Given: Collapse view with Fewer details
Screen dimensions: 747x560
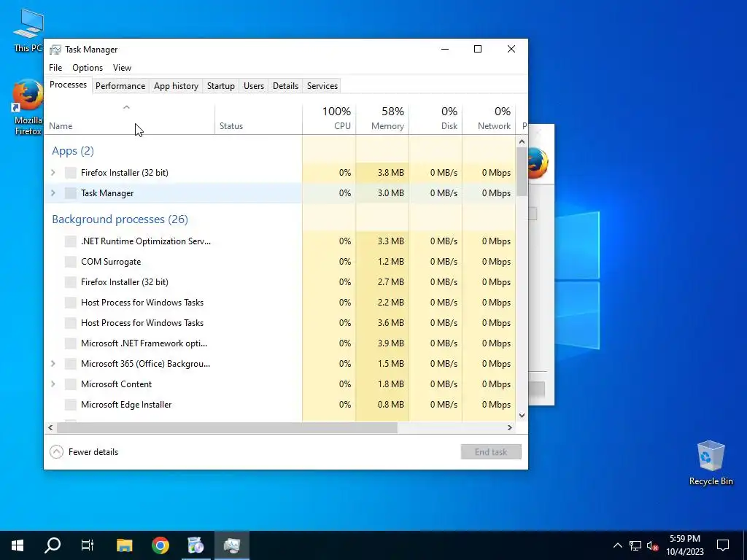Looking at the screenshot, I should tap(84, 452).
